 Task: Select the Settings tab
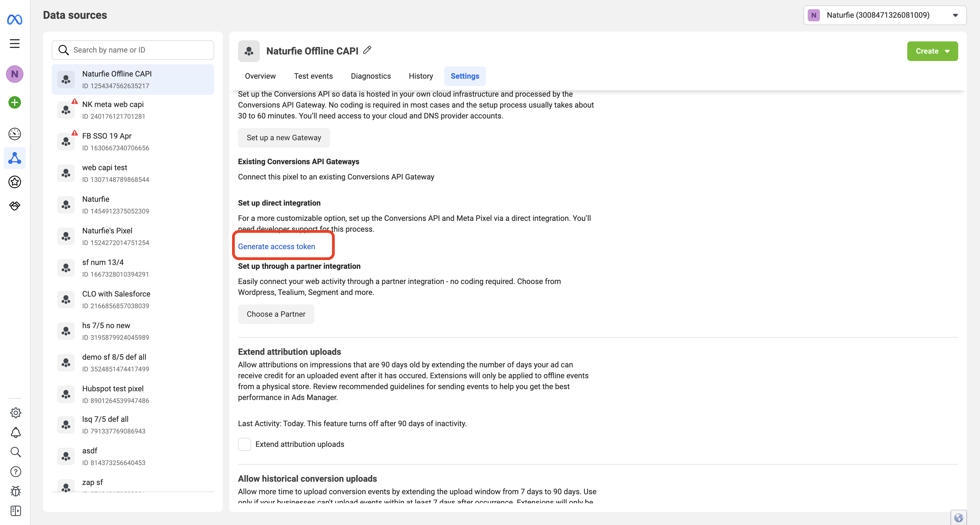point(465,76)
